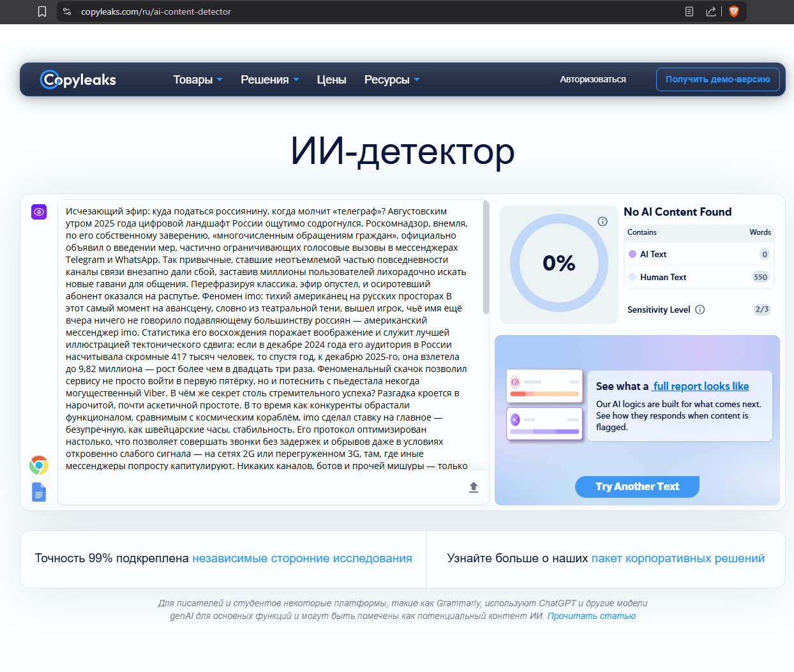Click the purple eye icon beside text
The image size is (794, 672).
[39, 212]
